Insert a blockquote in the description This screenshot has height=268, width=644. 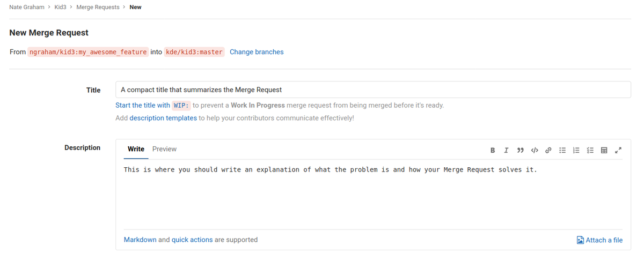[520, 151]
